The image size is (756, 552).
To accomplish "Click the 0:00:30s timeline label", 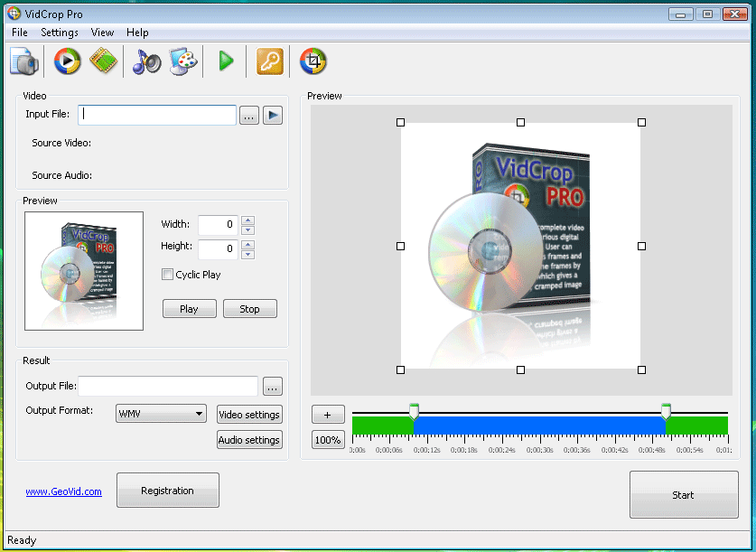I will click(539, 450).
